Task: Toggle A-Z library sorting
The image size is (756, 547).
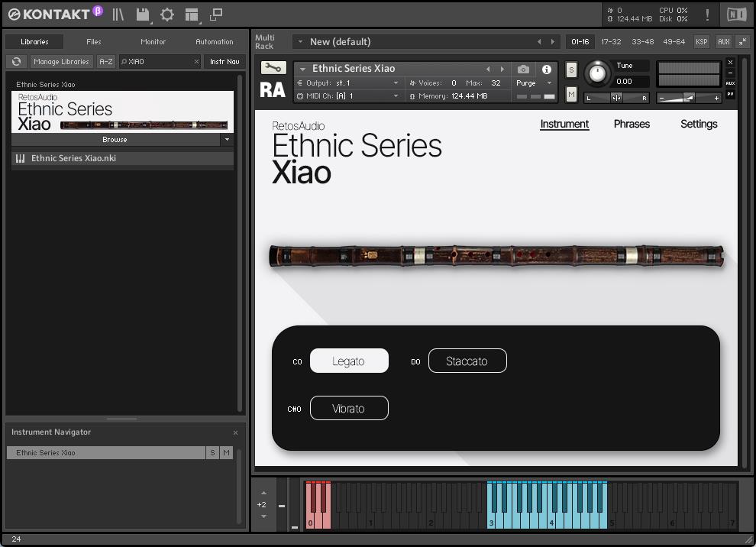Action: pyautogui.click(x=106, y=61)
